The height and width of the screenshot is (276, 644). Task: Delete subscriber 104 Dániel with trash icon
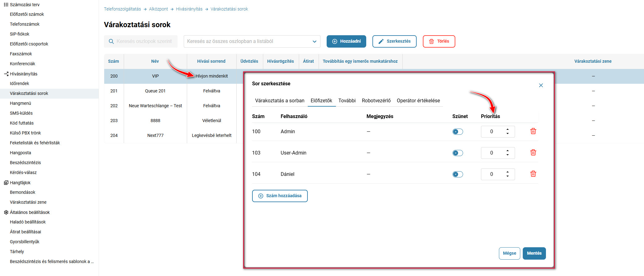(533, 174)
